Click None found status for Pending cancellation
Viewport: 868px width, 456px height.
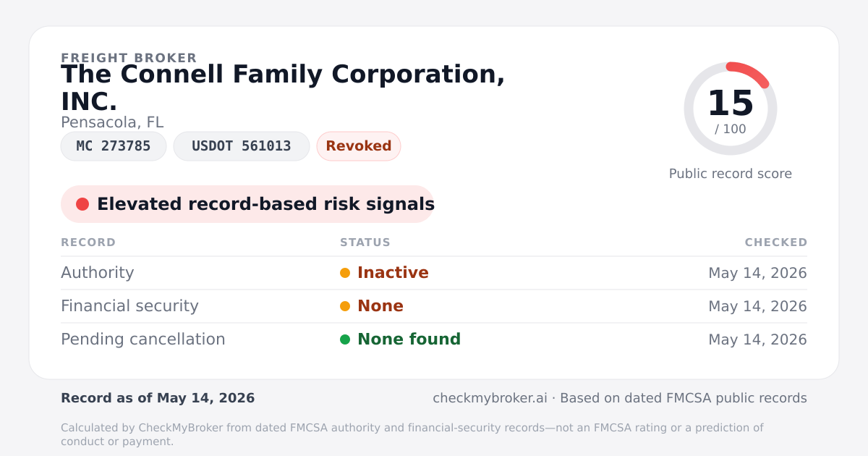pyautogui.click(x=409, y=339)
